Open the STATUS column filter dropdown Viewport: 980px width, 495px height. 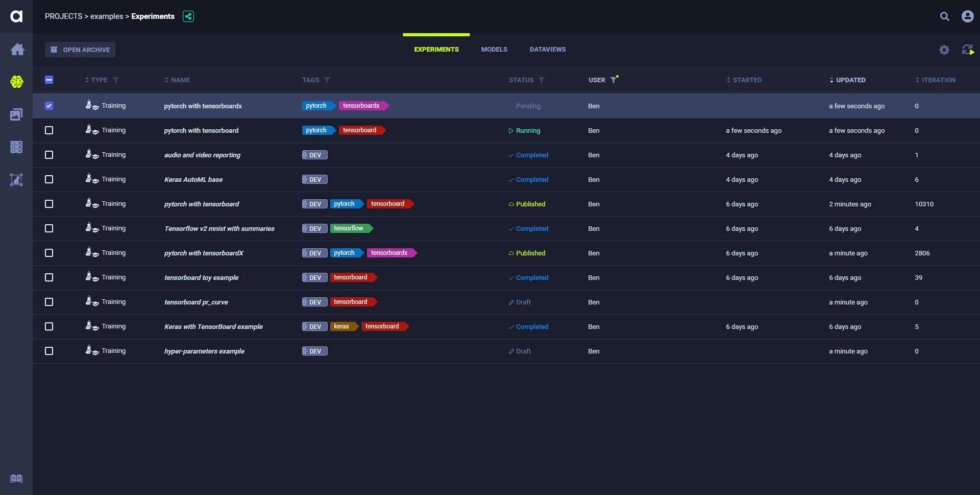[542, 80]
